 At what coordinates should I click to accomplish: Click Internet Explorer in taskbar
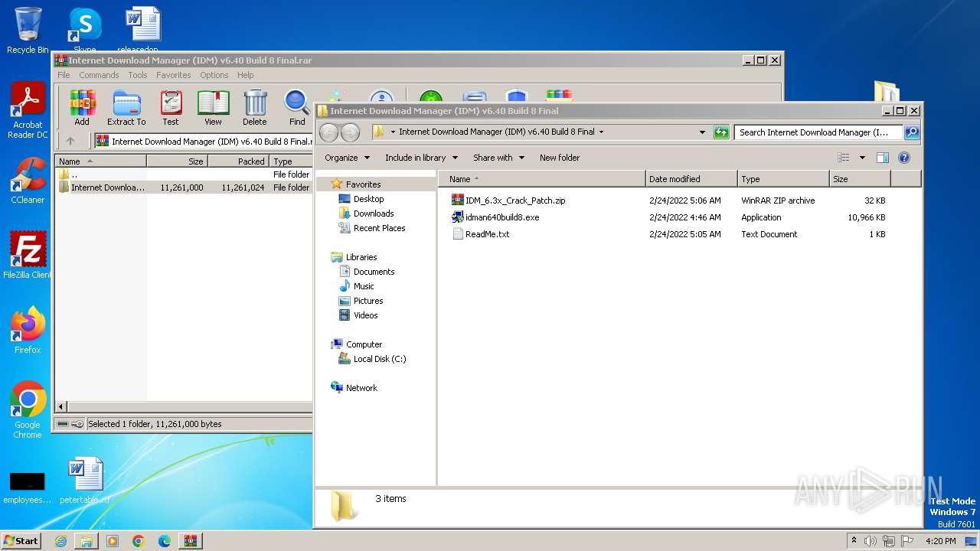tap(60, 541)
